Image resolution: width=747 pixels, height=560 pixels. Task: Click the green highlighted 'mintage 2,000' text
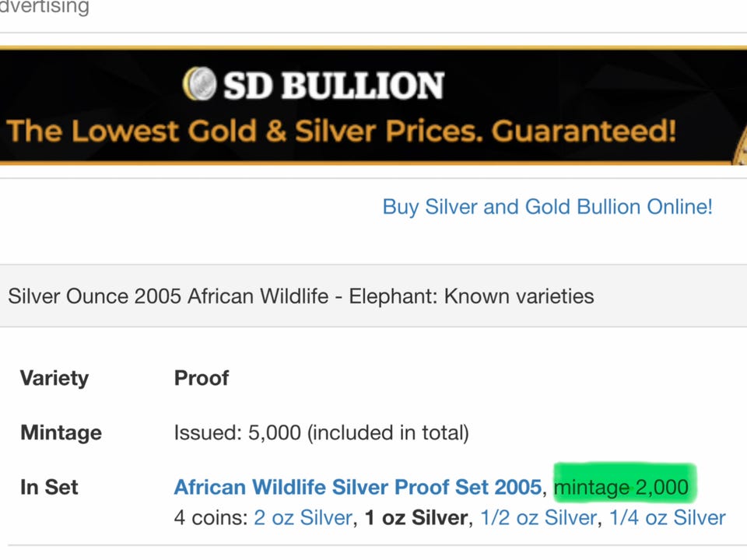point(622,488)
